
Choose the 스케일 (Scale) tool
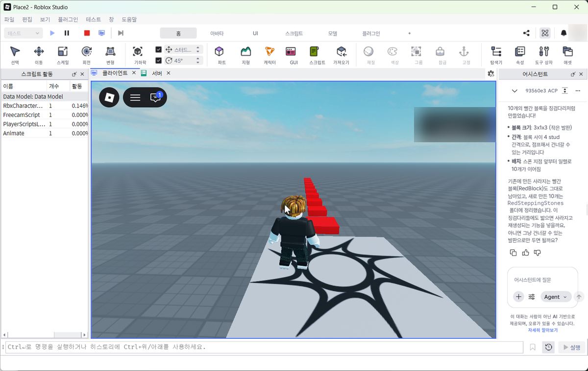[x=63, y=55]
